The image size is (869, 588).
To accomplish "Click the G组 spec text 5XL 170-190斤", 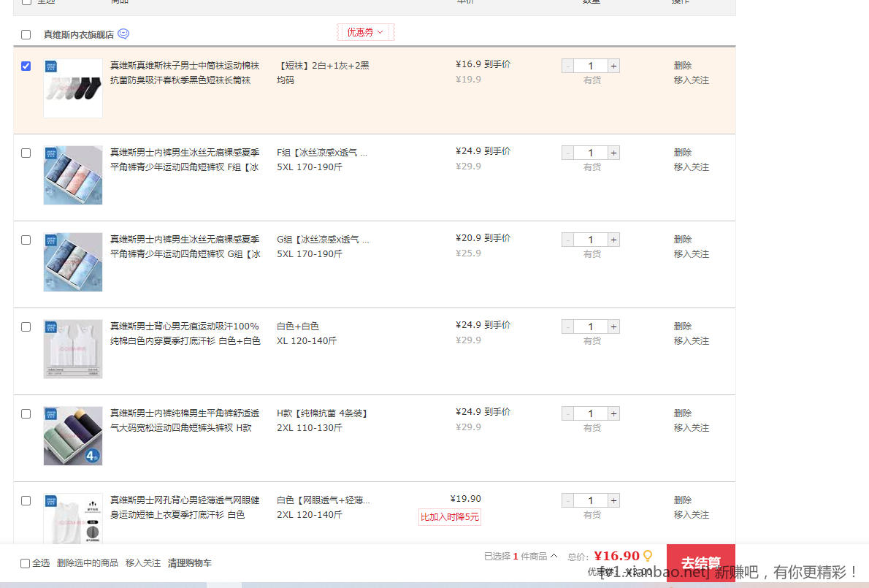I will pyautogui.click(x=309, y=254).
